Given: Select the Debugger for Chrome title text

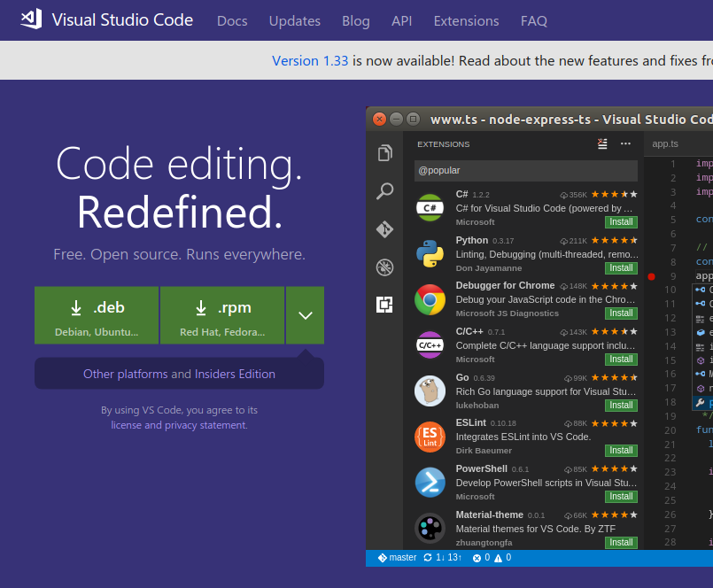Looking at the screenshot, I should point(505,285).
